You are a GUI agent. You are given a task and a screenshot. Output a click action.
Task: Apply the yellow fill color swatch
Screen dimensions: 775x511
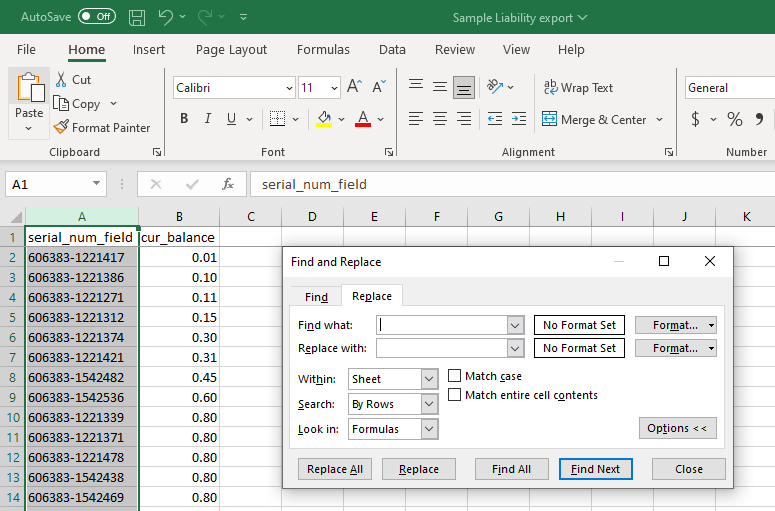tap(324, 119)
